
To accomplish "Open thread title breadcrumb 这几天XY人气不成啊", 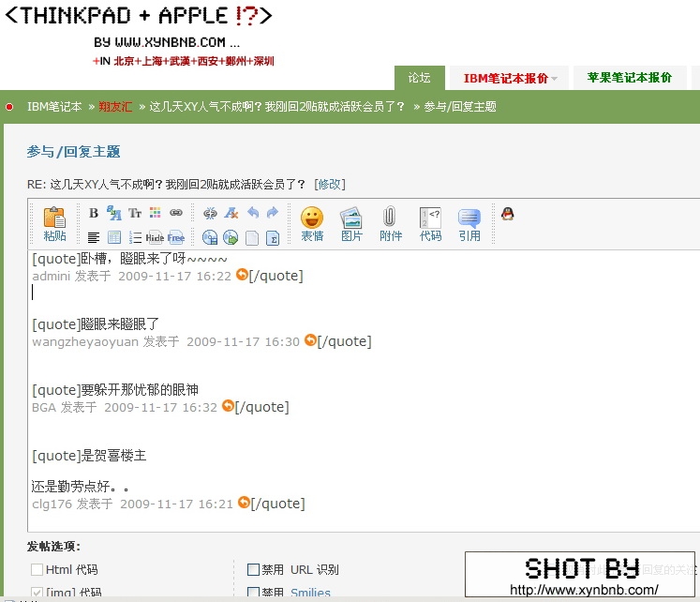I will click(276, 107).
